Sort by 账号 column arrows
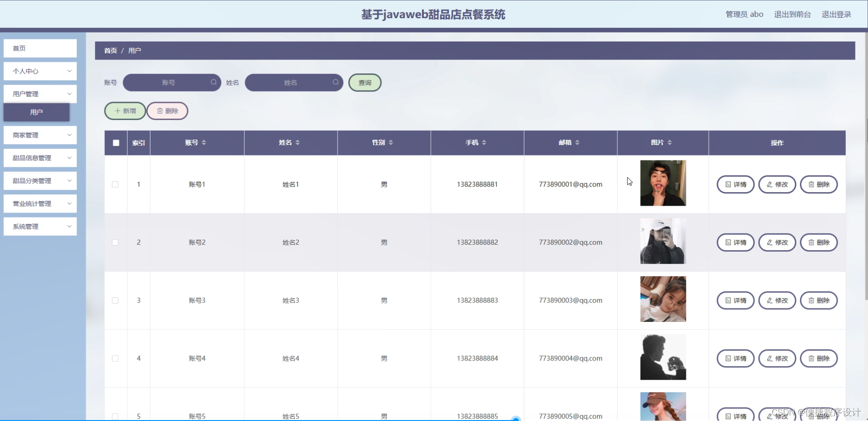The width and height of the screenshot is (868, 421). tap(204, 142)
